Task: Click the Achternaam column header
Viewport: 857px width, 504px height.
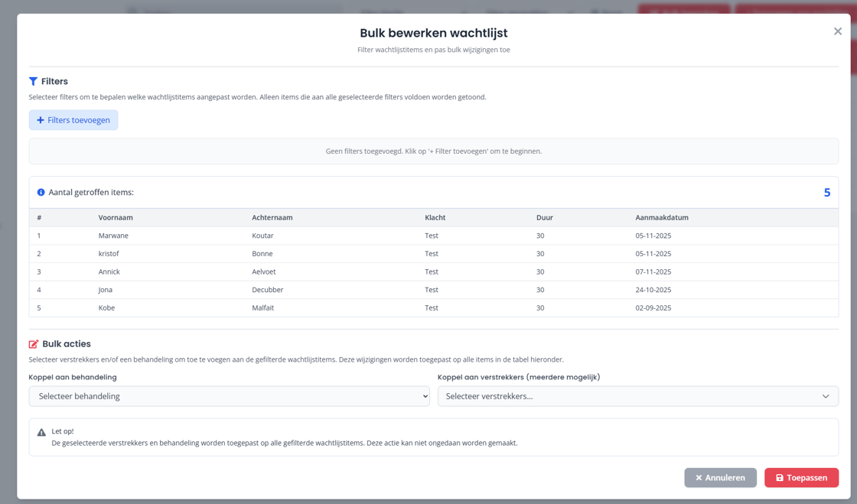Action: point(272,217)
